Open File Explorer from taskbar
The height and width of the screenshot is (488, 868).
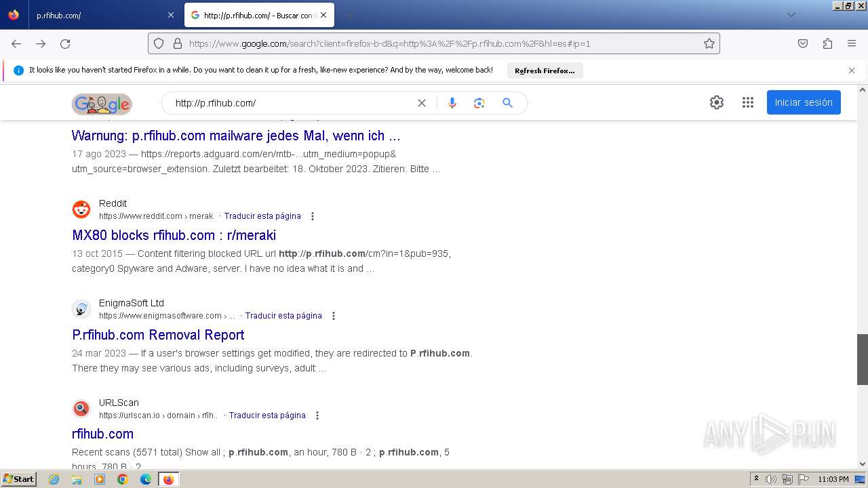[x=77, y=479]
